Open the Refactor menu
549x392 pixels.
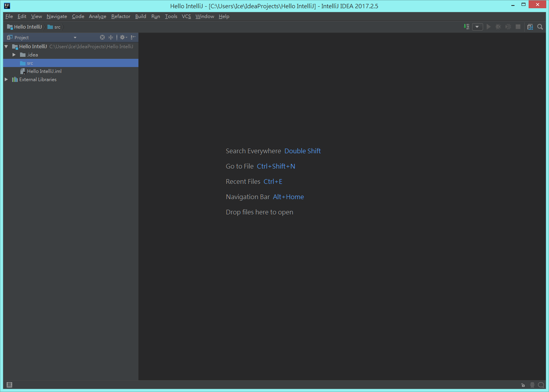pos(121,16)
